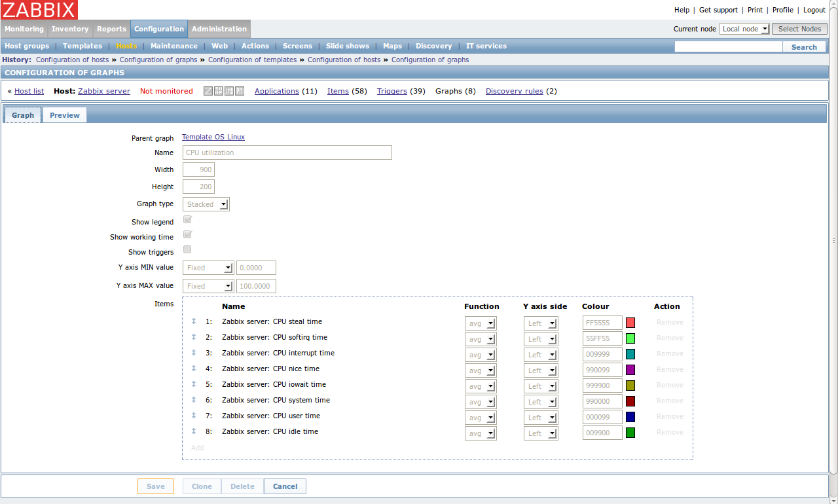Click the green 55FF55 colour swatch
The image size is (838, 504).
[630, 338]
